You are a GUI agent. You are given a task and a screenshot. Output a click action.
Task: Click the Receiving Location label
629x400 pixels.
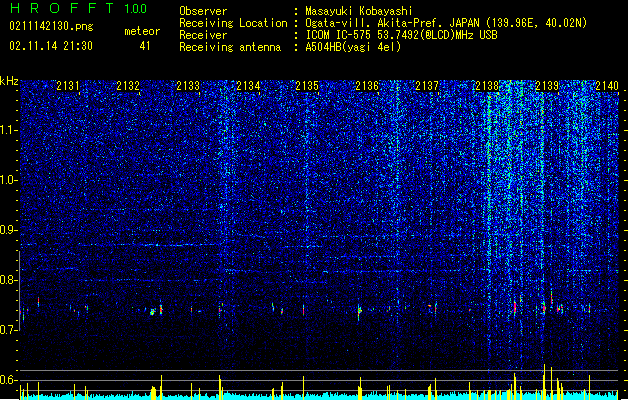tap(233, 23)
